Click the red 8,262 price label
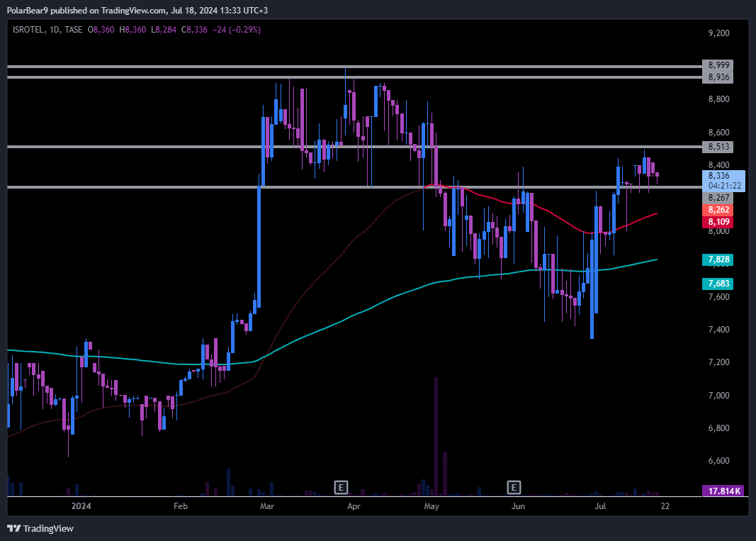This screenshot has height=541, width=756. tap(718, 210)
